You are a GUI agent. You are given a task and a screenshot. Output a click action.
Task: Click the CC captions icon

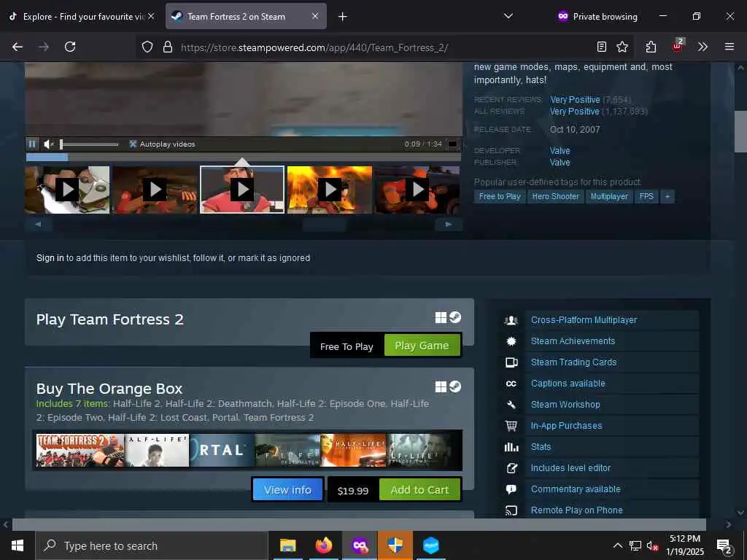point(511,384)
